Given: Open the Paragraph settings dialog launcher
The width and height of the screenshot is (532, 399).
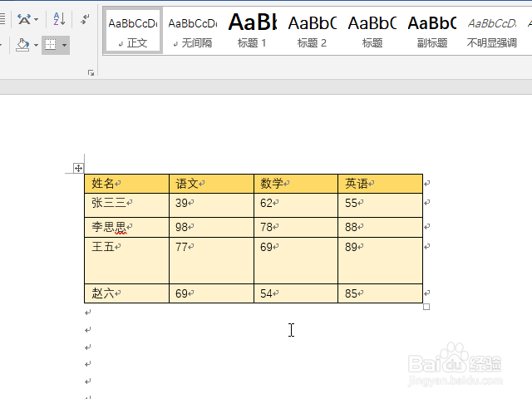Looking at the screenshot, I should pyautogui.click(x=91, y=72).
